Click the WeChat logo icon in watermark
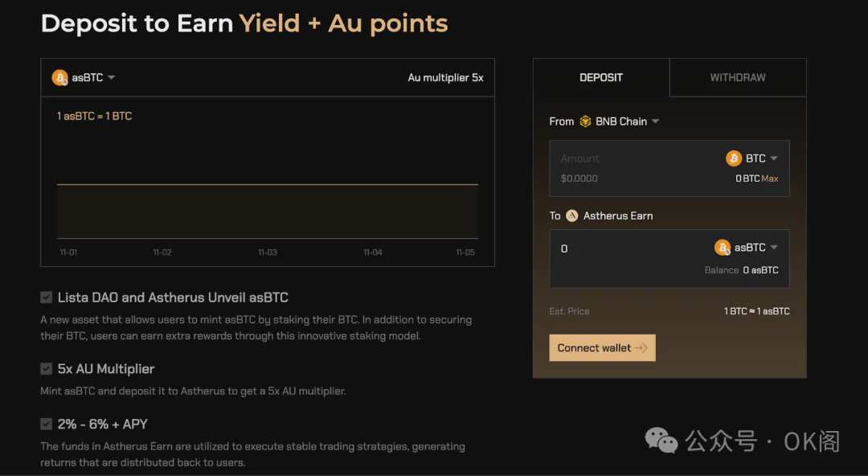Image resolution: width=868 pixels, height=476 pixels. click(x=661, y=440)
